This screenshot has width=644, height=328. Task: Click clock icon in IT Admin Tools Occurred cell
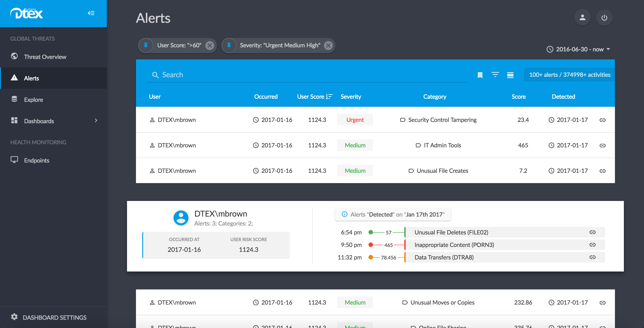(x=256, y=145)
